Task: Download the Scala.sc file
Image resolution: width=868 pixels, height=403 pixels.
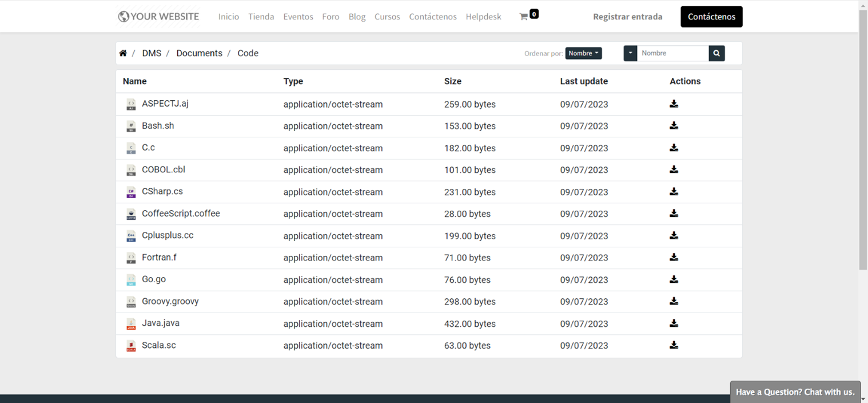Action: click(674, 345)
